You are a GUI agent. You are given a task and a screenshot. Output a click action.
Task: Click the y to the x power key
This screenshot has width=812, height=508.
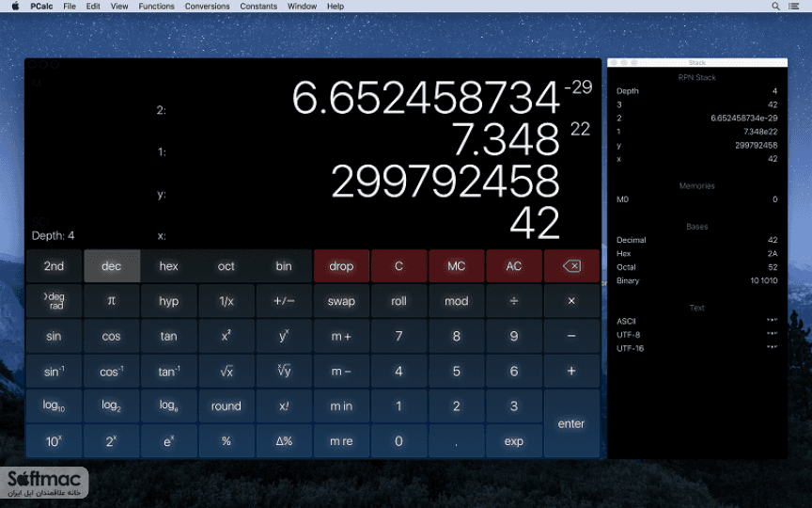pyautogui.click(x=284, y=336)
